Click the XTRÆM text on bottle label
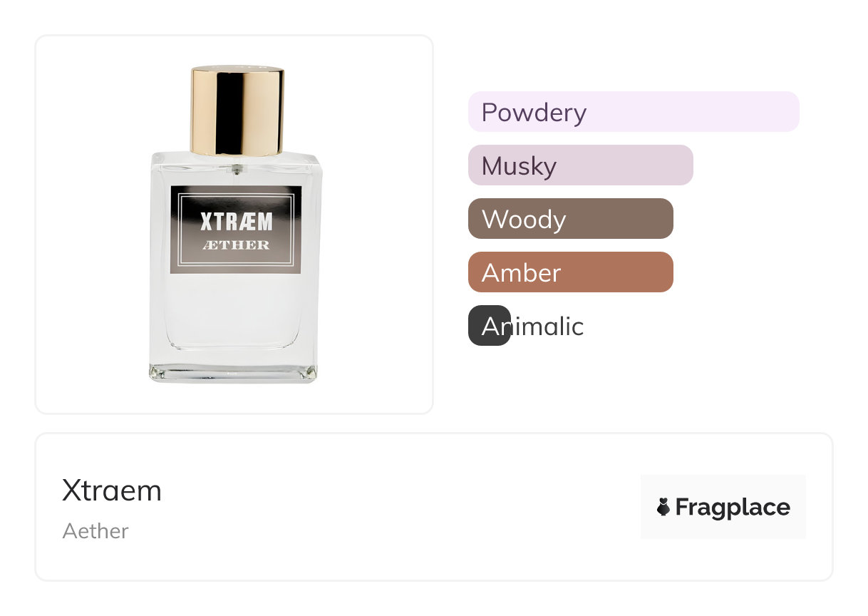Image resolution: width=868 pixels, height=616 pixels. point(236,222)
